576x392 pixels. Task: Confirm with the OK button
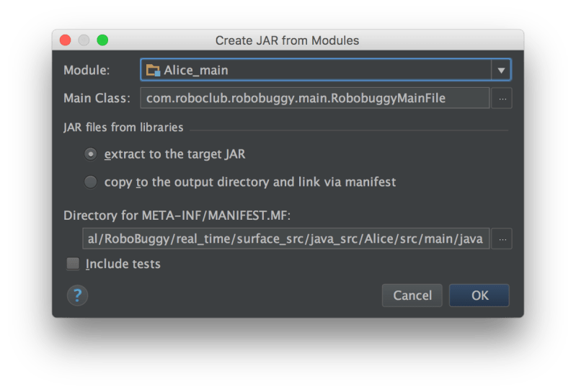point(479,295)
